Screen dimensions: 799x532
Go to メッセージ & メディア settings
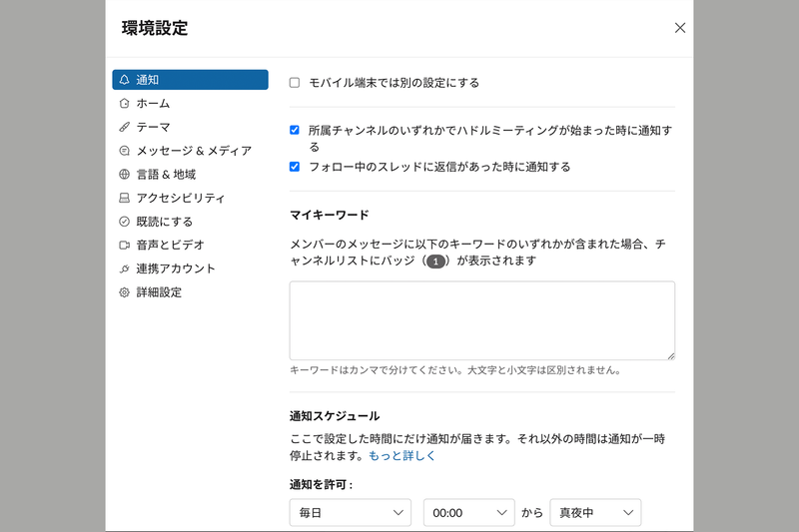[190, 151]
